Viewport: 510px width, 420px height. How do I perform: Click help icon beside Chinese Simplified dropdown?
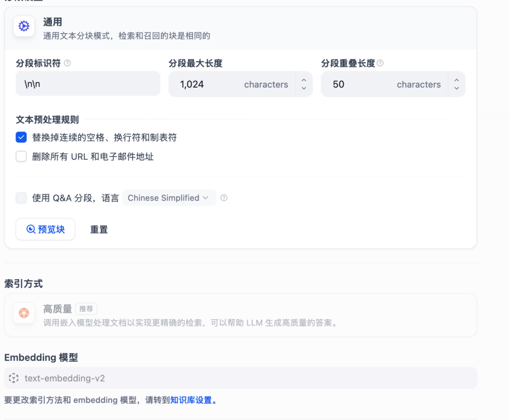pyautogui.click(x=224, y=198)
